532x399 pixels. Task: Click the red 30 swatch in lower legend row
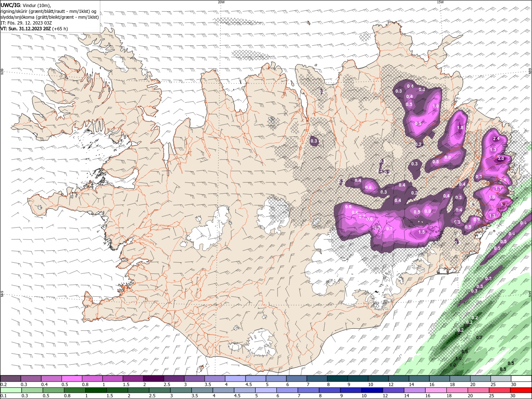pyautogui.click(x=521, y=390)
